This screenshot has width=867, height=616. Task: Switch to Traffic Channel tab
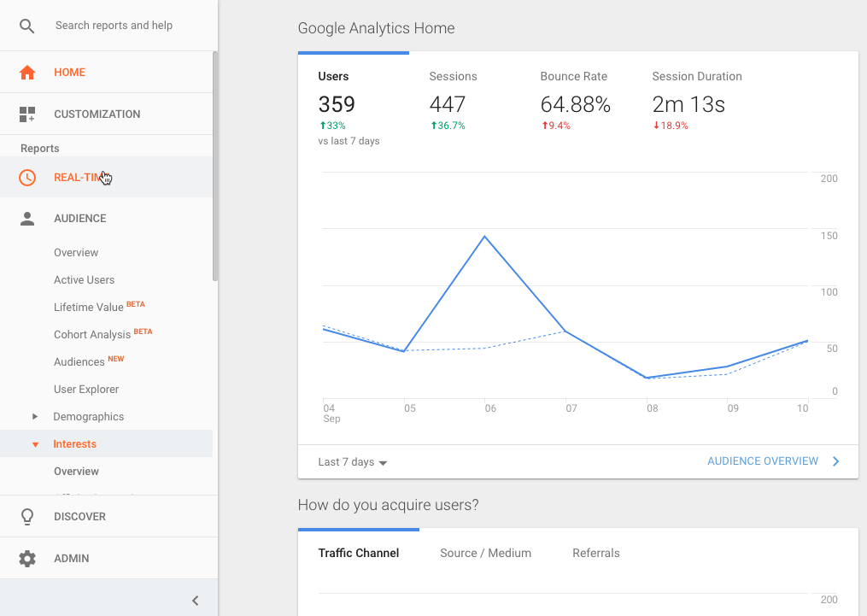(358, 553)
